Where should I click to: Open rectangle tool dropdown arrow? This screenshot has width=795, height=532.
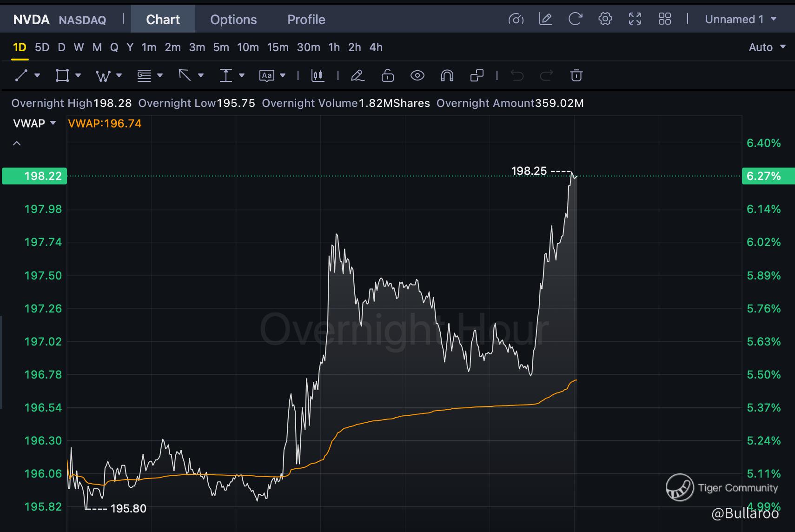pos(78,75)
